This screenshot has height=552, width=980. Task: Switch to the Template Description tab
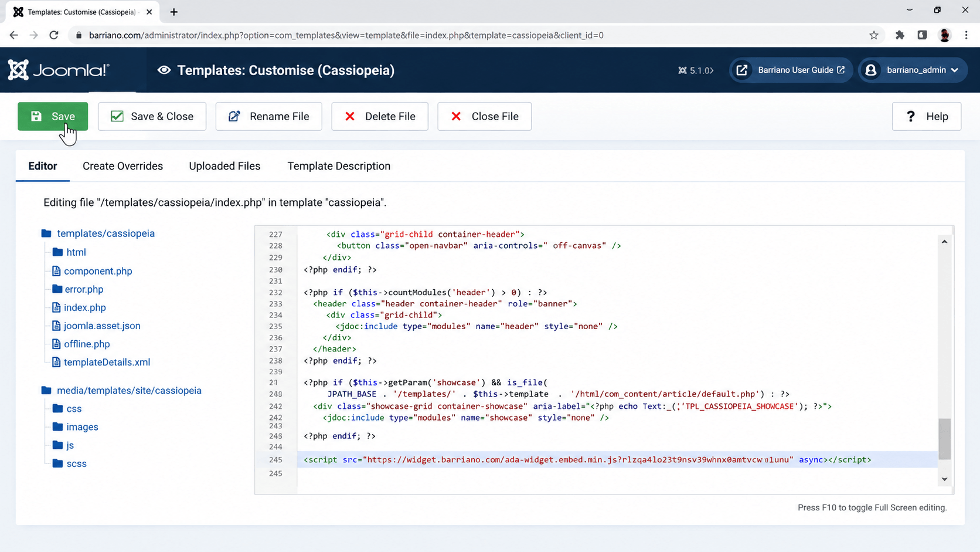[x=339, y=166]
